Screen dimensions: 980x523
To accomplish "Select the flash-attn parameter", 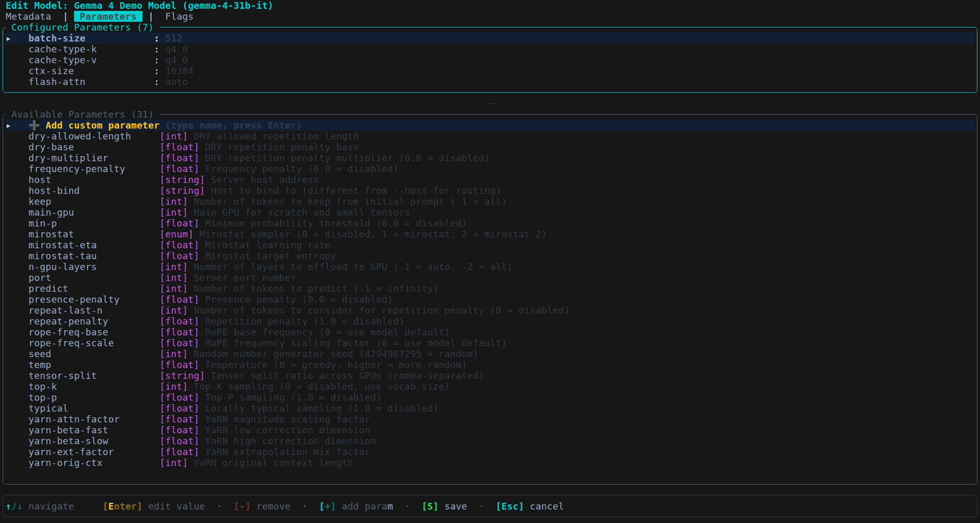I will 57,82.
